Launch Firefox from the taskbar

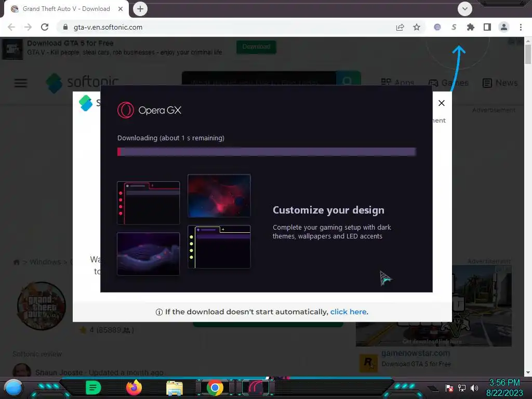(134, 388)
